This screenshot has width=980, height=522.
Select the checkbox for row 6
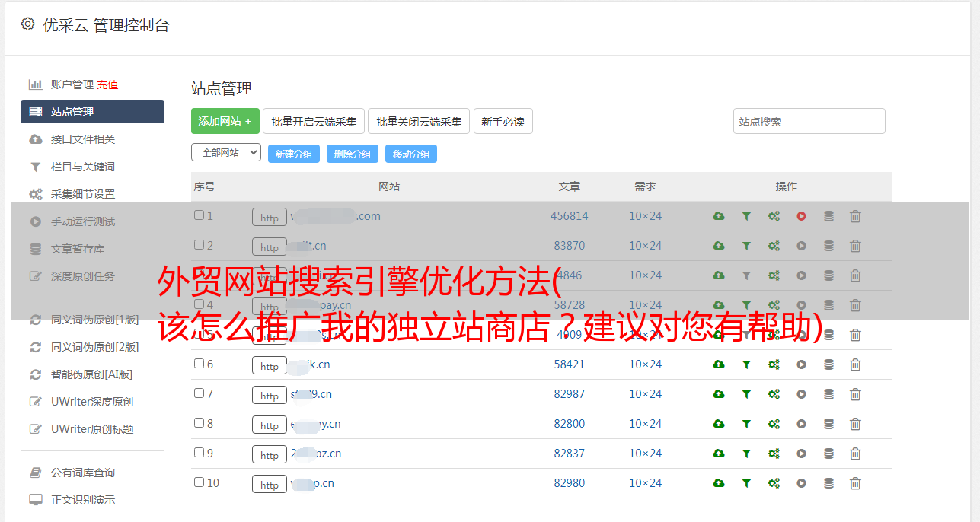pos(199,364)
